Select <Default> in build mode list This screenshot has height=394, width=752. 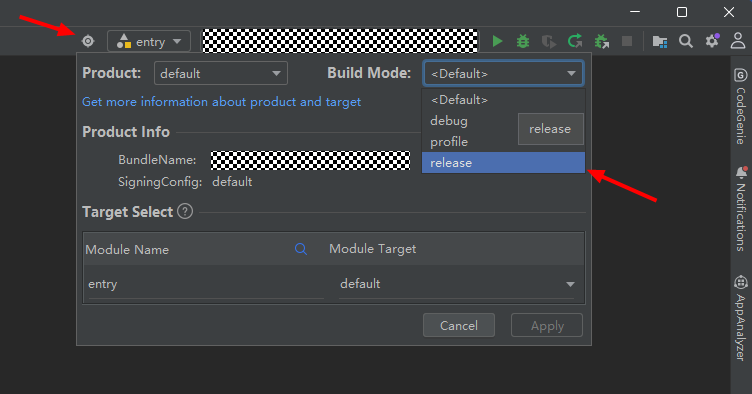click(503, 100)
